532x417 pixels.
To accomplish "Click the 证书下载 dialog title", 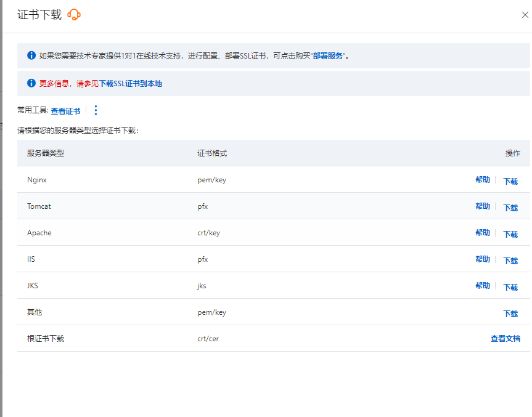I will tap(39, 15).
